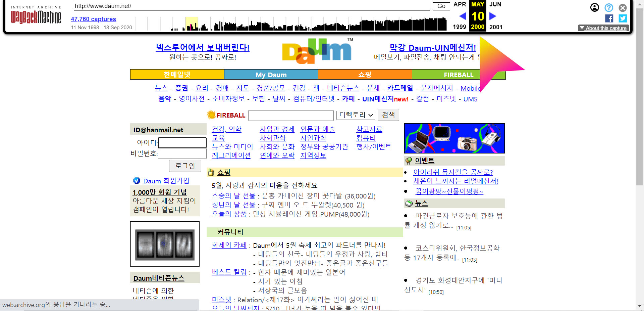Viewport: 644px width, 311px height.
Task: Open the 47,760 captures link
Action: coord(93,19)
